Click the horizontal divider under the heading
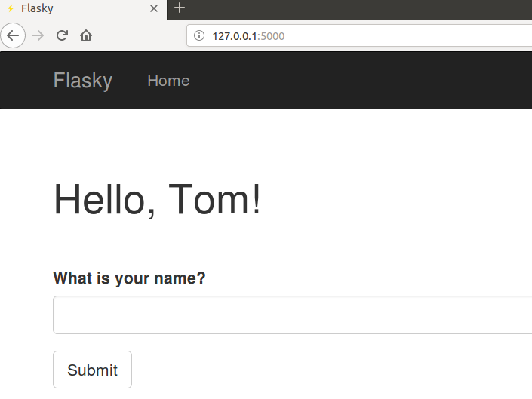The height and width of the screenshot is (399, 532). (x=292, y=244)
